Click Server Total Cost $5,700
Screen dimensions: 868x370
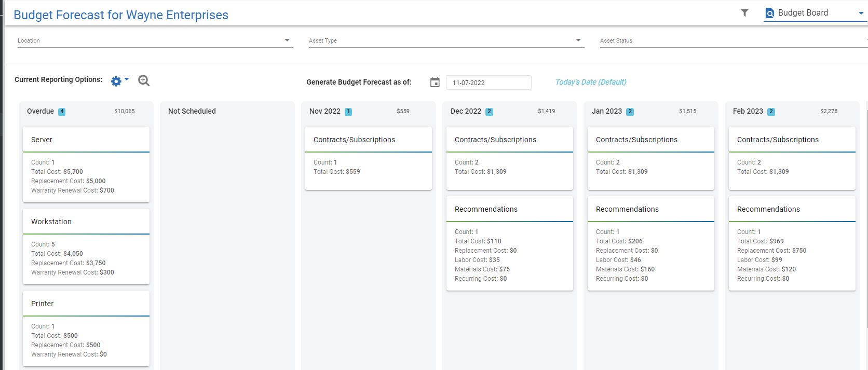pos(57,172)
